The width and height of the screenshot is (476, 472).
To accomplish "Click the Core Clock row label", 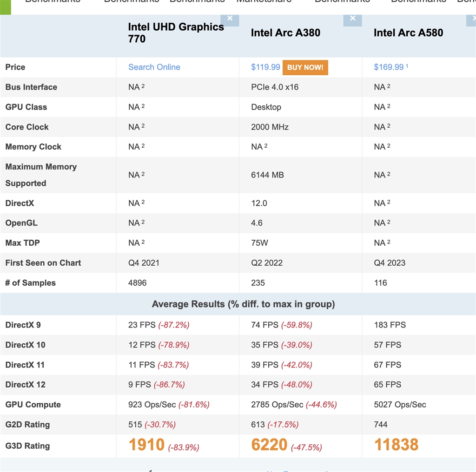I will tap(27, 127).
